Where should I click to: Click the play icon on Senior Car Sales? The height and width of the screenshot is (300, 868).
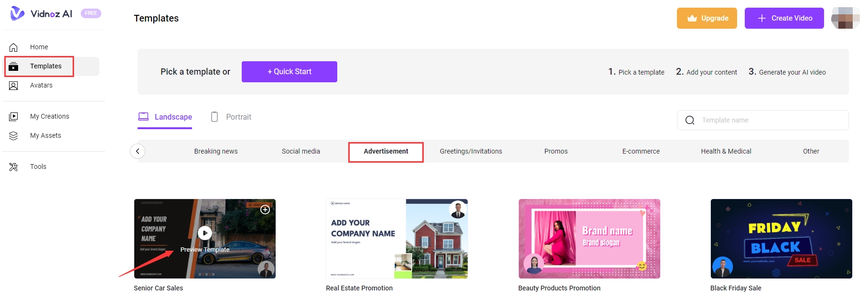pos(204,233)
